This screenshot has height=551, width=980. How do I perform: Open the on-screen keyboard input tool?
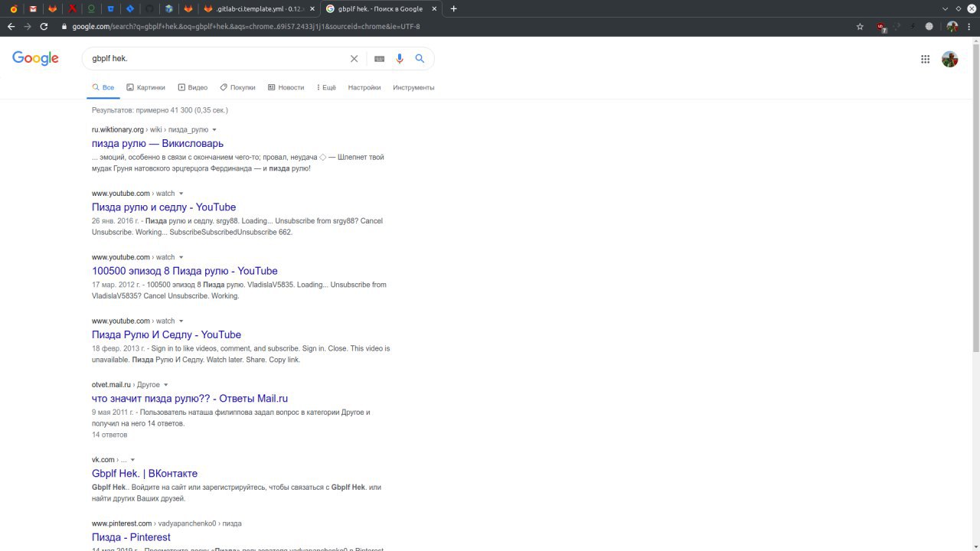pos(379,59)
